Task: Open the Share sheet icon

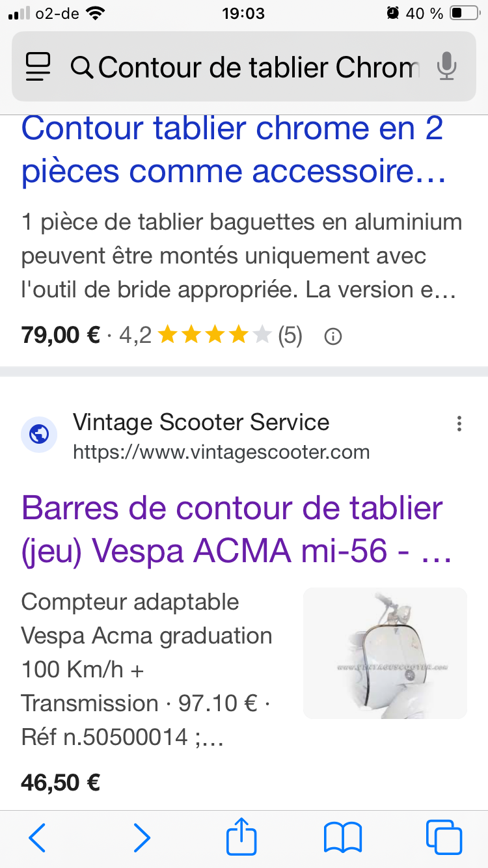Action: coord(241,837)
